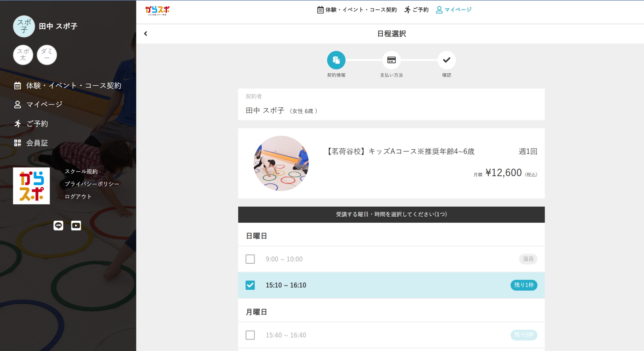This screenshot has height=351, width=644.
Task: Select the スポ太 profile avatar
Action: 23,55
